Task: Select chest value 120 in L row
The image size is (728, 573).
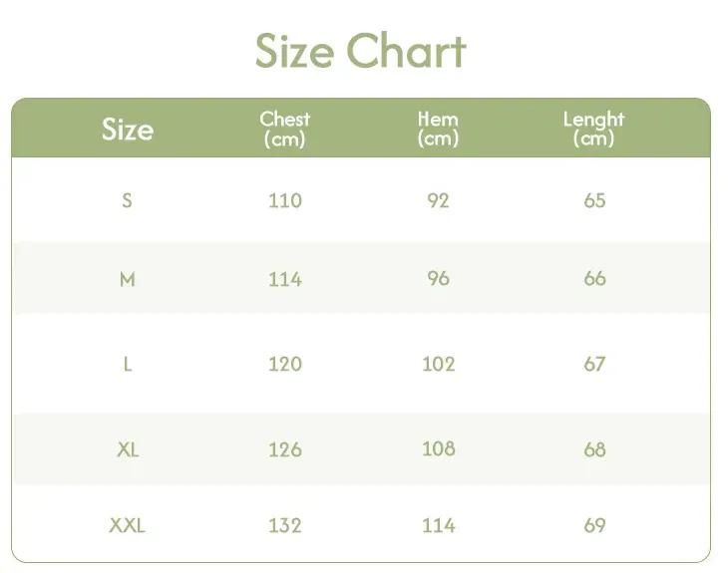Action: tap(285, 364)
